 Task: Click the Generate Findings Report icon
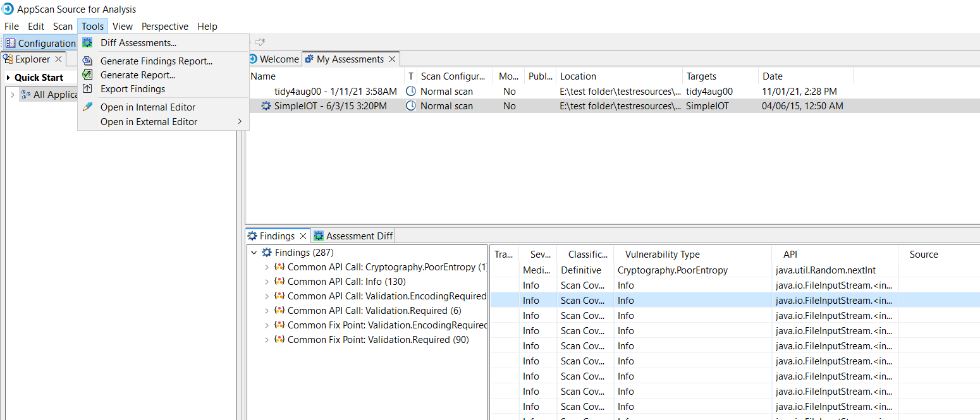point(87,61)
